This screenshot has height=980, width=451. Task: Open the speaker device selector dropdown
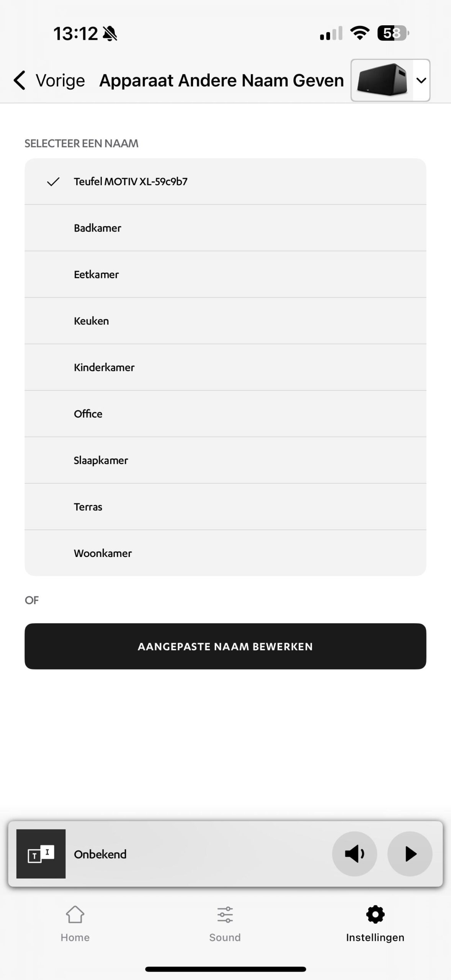coord(421,80)
